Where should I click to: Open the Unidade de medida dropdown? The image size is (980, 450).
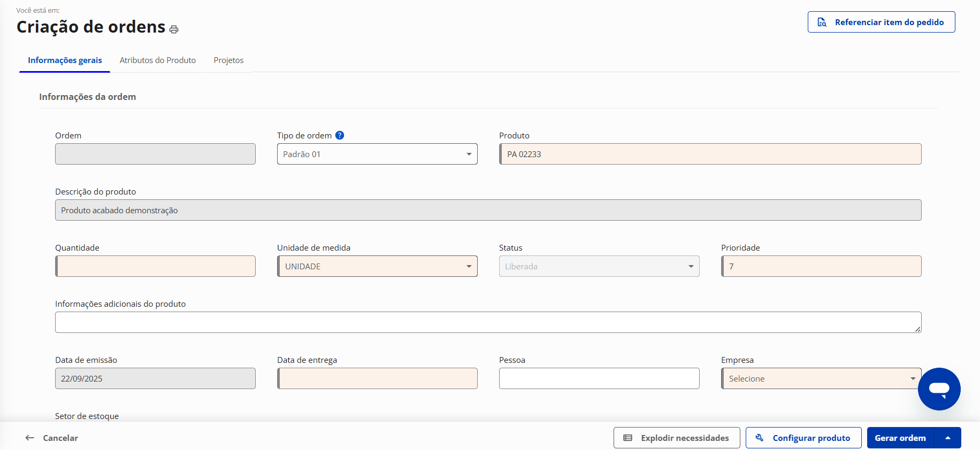tap(377, 266)
